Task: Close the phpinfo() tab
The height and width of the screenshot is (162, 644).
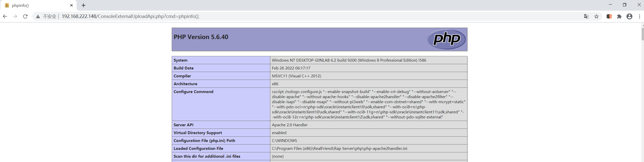Action: point(71,5)
